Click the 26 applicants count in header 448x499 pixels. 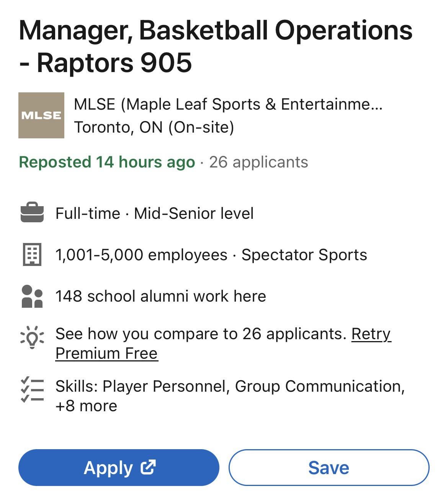(258, 162)
